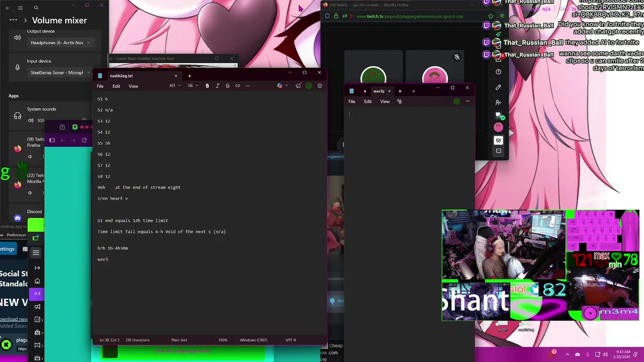
Task: Click the green account circle in wav3p Notepad
Action: (456, 102)
